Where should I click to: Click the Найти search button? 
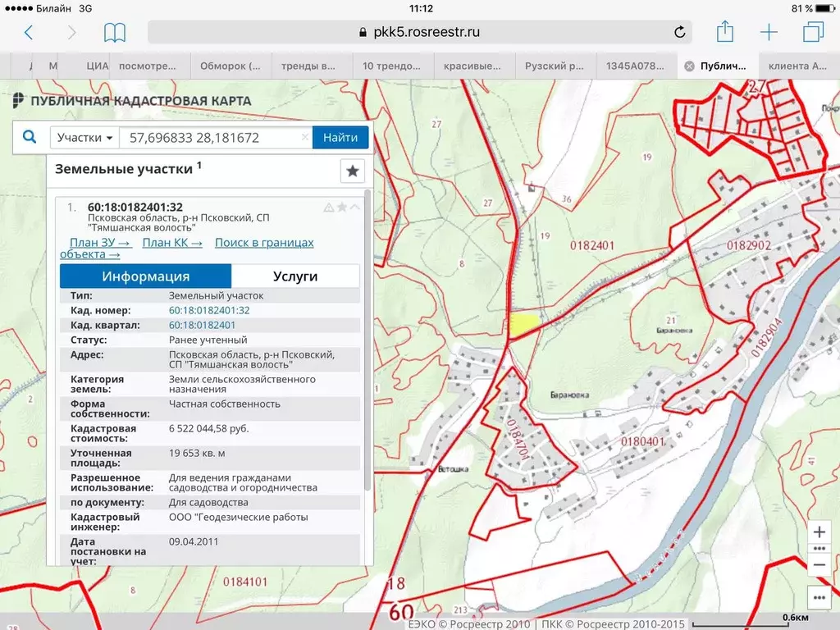[340, 138]
